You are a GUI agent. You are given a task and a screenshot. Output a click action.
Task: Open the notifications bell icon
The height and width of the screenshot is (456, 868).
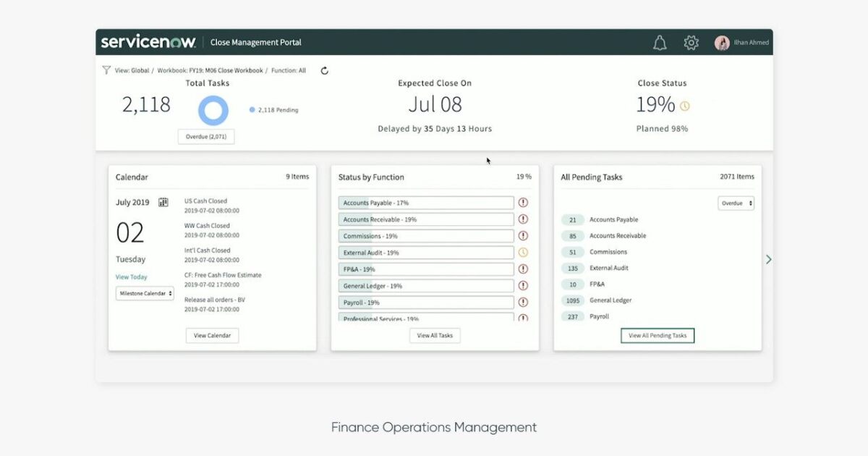(x=660, y=43)
